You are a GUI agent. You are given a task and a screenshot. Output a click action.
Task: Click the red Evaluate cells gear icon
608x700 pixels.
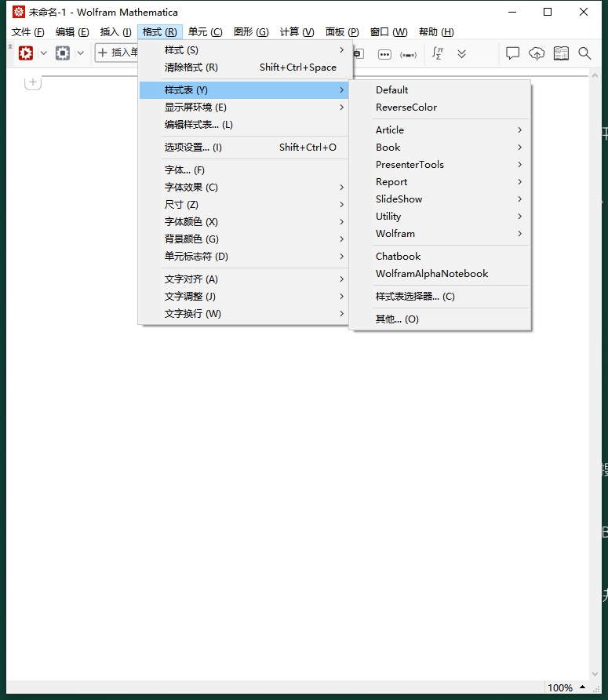pos(26,53)
